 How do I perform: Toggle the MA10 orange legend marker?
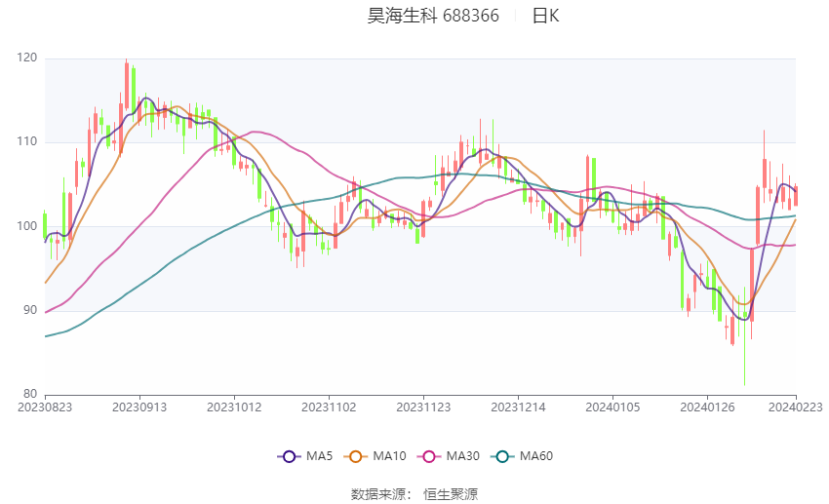click(x=356, y=456)
